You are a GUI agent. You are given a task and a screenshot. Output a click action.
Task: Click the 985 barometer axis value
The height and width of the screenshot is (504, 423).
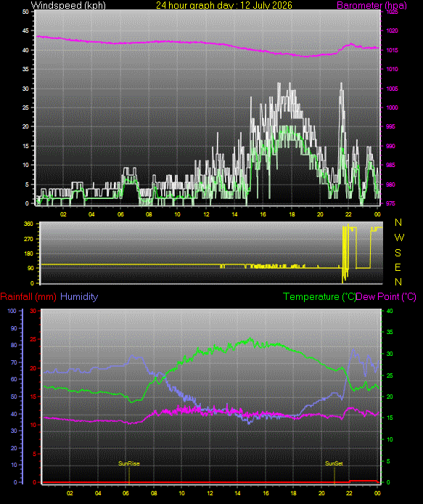390,165
